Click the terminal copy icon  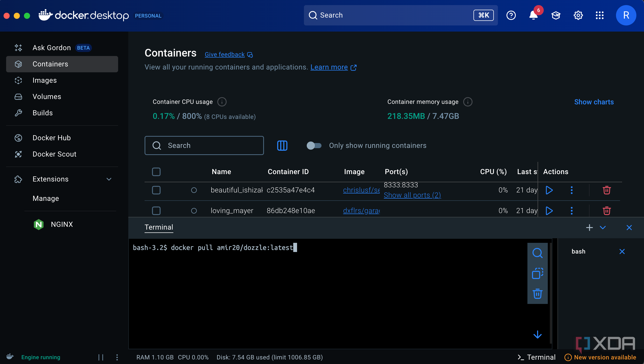coord(537,273)
